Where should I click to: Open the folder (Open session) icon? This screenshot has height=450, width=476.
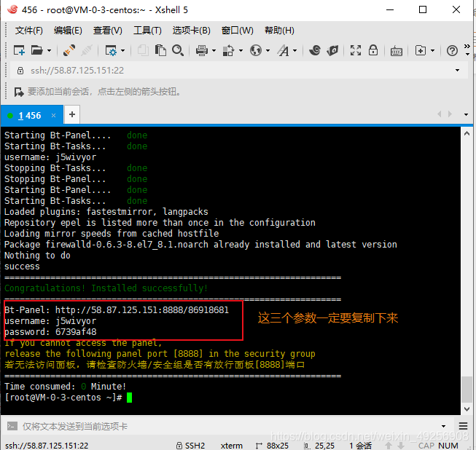[37, 50]
